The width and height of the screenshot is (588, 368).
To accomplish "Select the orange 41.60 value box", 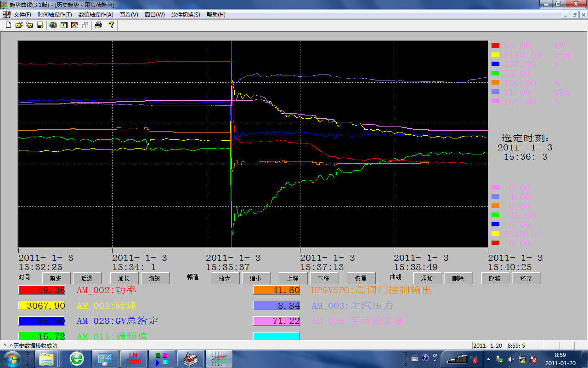I will pos(277,290).
